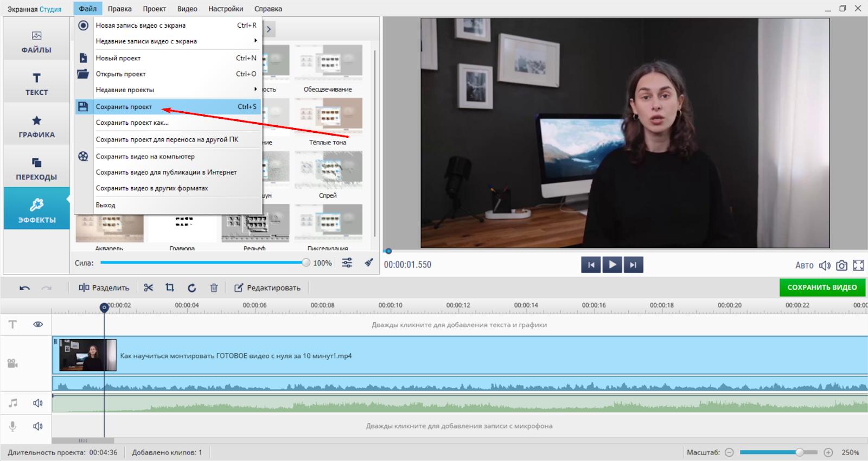Mute the microphone track speaker
Image resolution: width=868 pixels, height=461 pixels.
click(x=37, y=426)
